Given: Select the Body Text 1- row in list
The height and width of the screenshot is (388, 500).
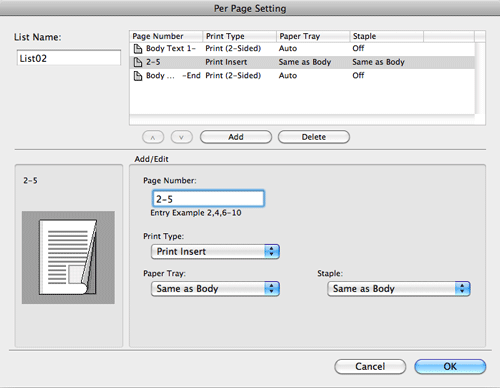Looking at the screenshot, I should [x=302, y=49].
